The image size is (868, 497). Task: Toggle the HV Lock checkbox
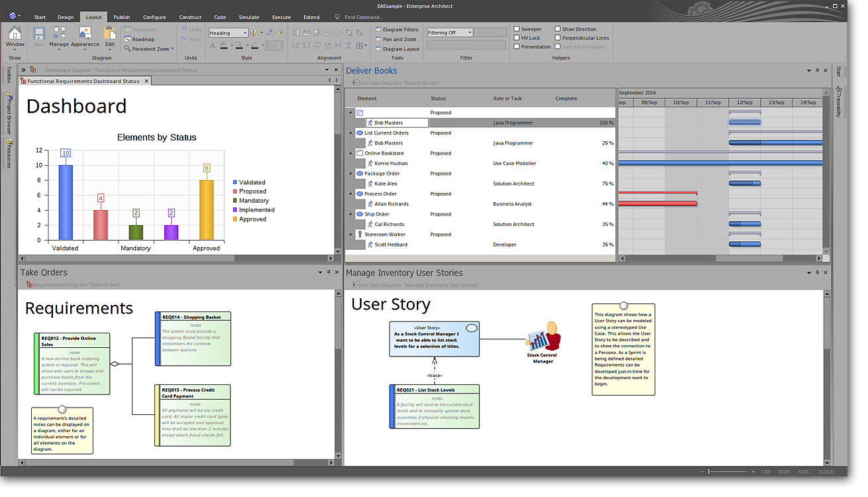click(x=517, y=38)
